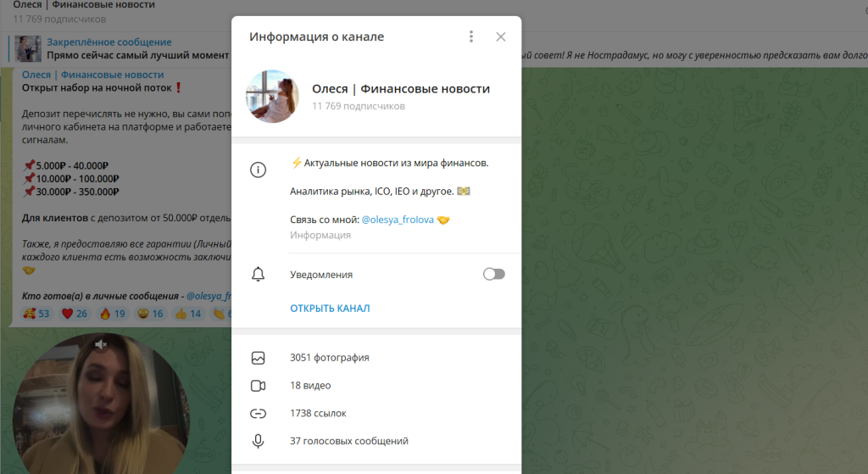
Task: Click the info circle icon
Action: coord(258,170)
